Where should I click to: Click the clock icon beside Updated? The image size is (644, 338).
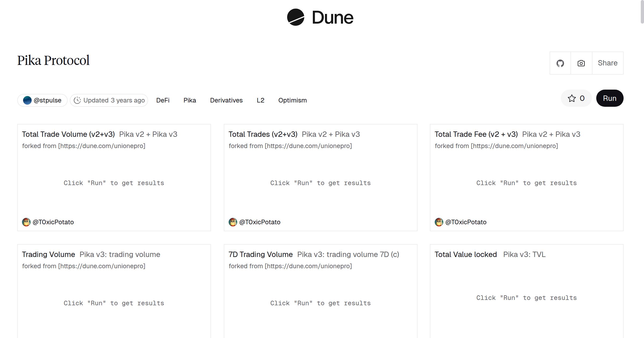(x=77, y=100)
